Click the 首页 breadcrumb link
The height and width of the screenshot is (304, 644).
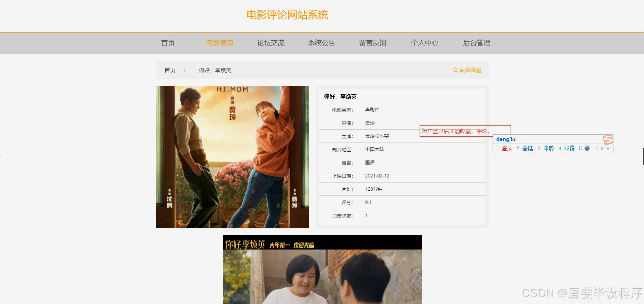point(170,70)
